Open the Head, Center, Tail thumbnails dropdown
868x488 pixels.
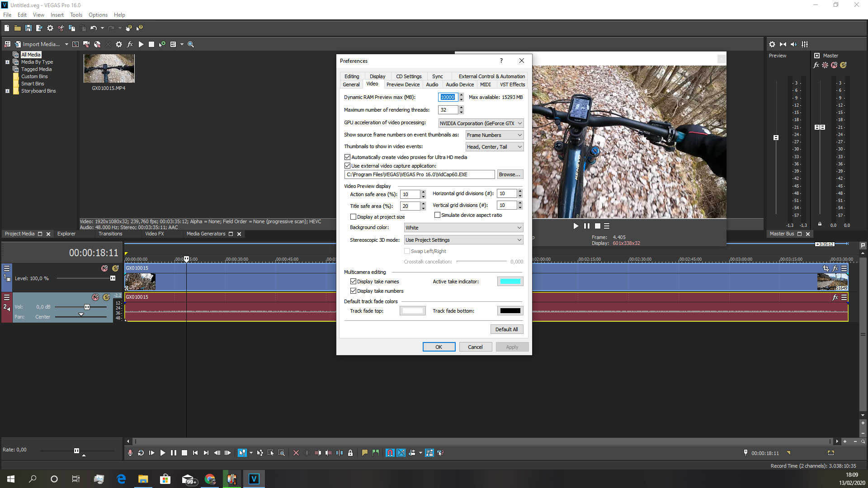[x=495, y=147]
